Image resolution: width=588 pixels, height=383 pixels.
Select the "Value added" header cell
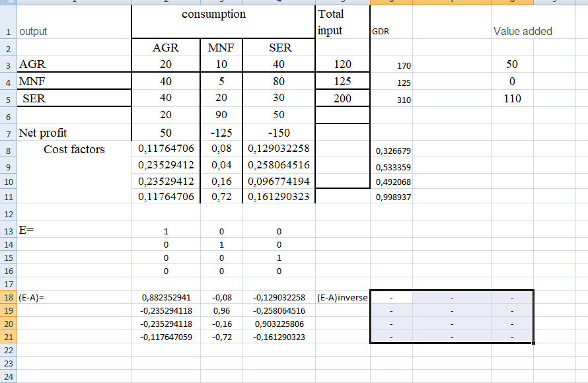tap(522, 31)
